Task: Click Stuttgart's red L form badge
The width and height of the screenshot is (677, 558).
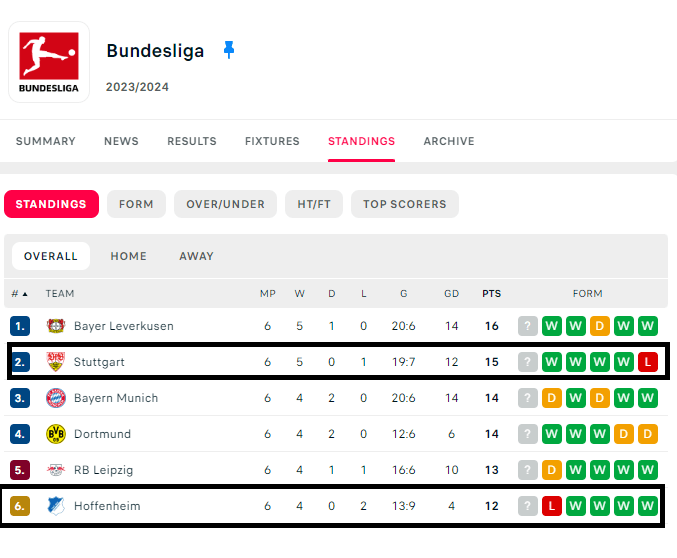Action: (x=648, y=362)
